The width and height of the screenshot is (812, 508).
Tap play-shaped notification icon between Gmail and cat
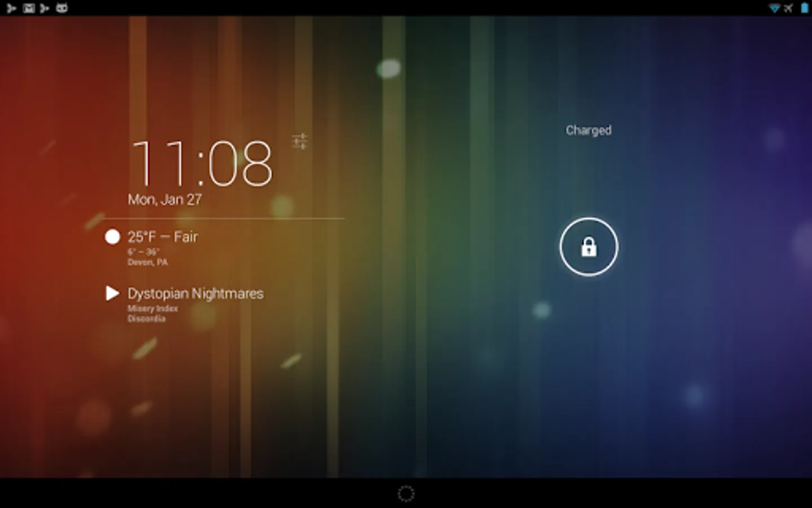click(x=45, y=8)
